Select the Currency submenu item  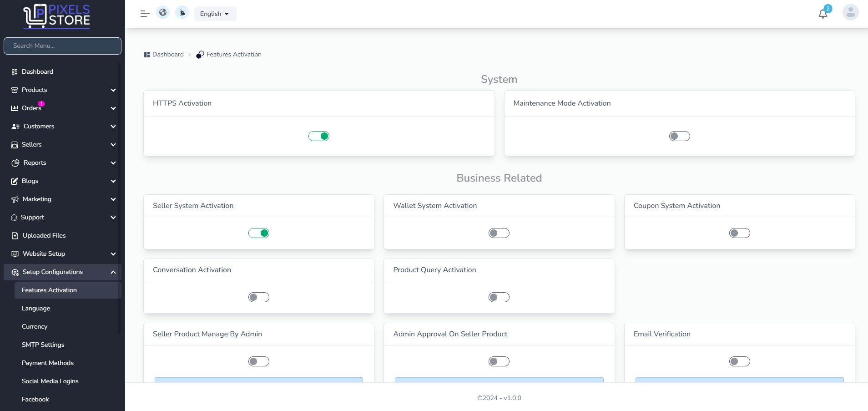pos(35,326)
